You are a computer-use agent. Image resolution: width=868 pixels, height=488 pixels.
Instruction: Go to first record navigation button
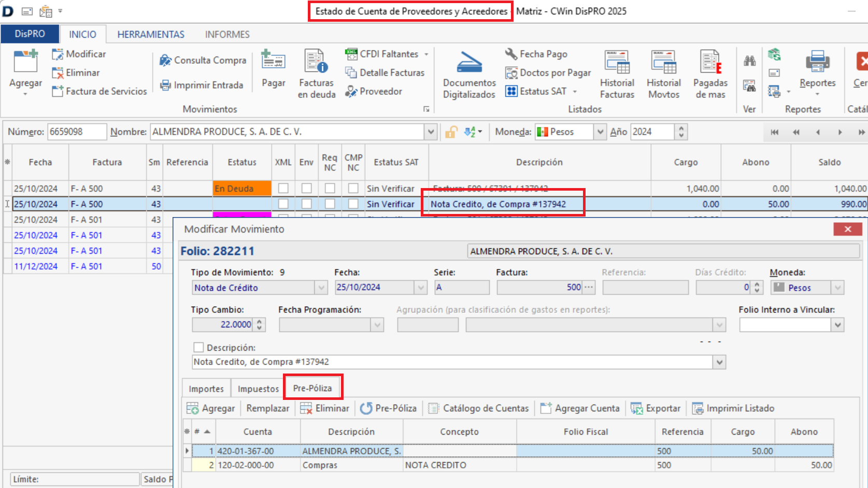click(x=774, y=132)
